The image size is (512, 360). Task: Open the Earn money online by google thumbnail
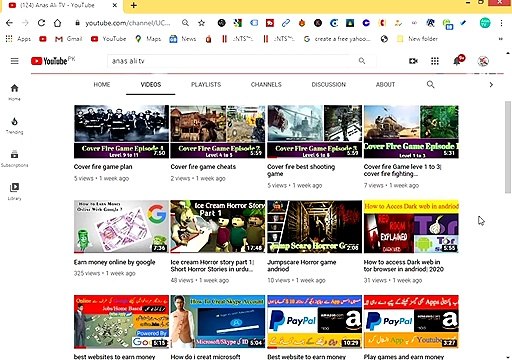[121, 227]
